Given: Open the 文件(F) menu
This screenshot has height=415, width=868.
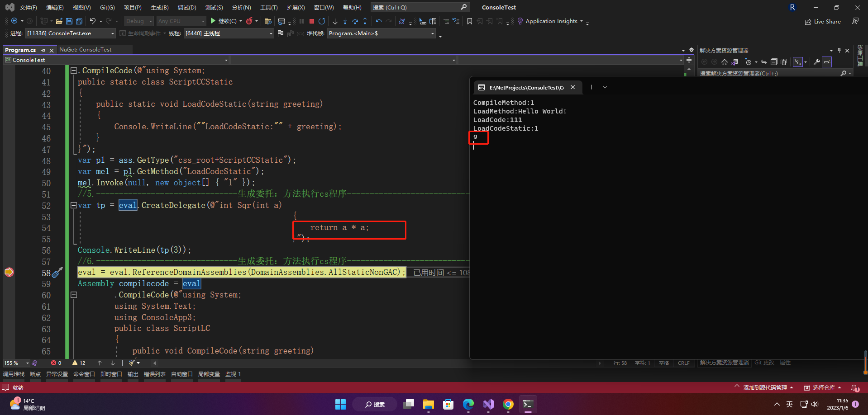Looking at the screenshot, I should (28, 8).
